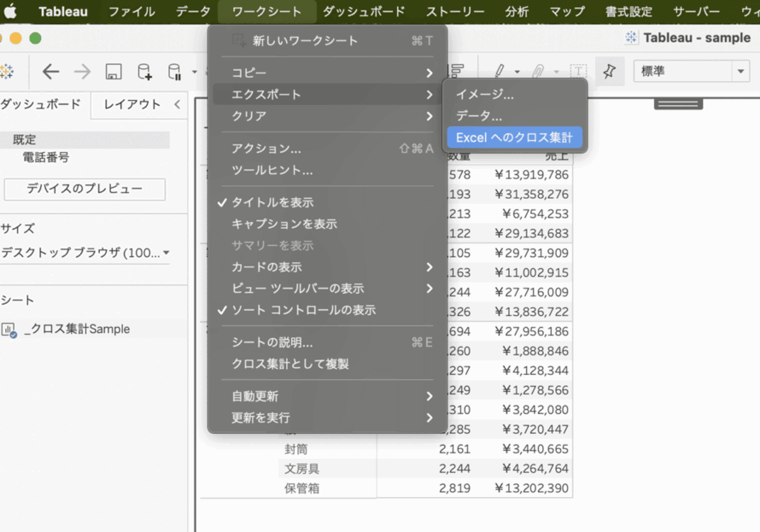The height and width of the screenshot is (532, 760).
Task: Save workbook using floppy disk icon
Action: pyautogui.click(x=114, y=72)
